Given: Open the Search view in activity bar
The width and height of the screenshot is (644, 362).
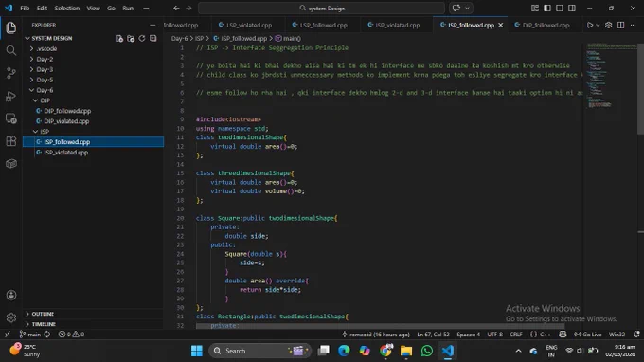Looking at the screenshot, I should click(11, 50).
